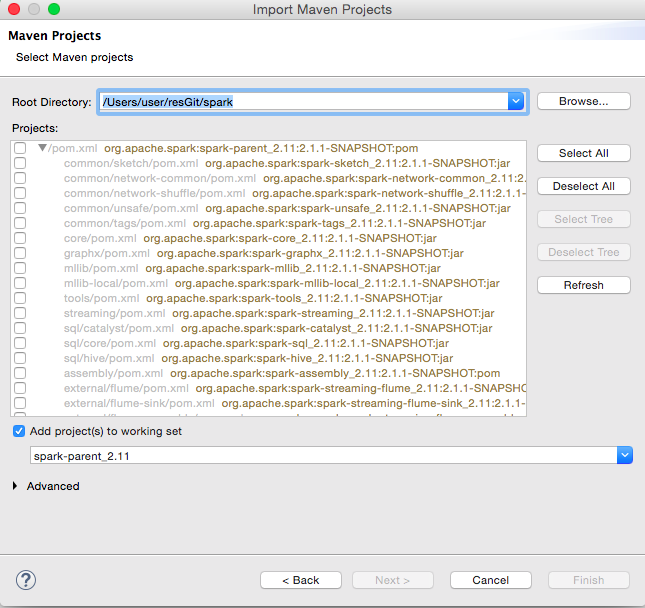Tick the common/network-shuffle/pom.xml checkbox

tap(20, 193)
